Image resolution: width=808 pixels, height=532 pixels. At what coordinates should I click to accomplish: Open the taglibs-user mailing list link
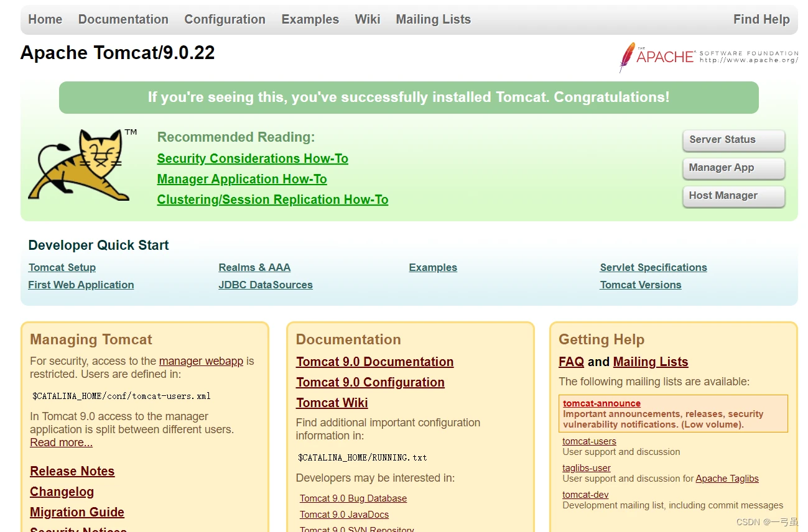587,468
